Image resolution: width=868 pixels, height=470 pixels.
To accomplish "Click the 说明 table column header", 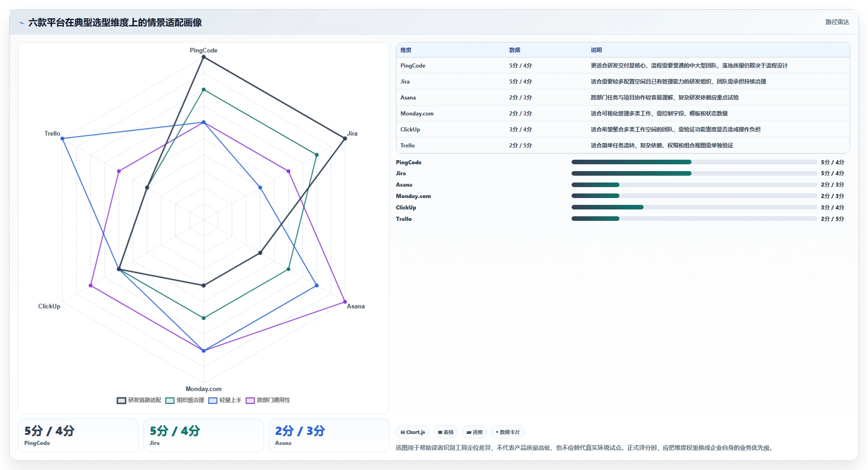I will [x=596, y=50].
